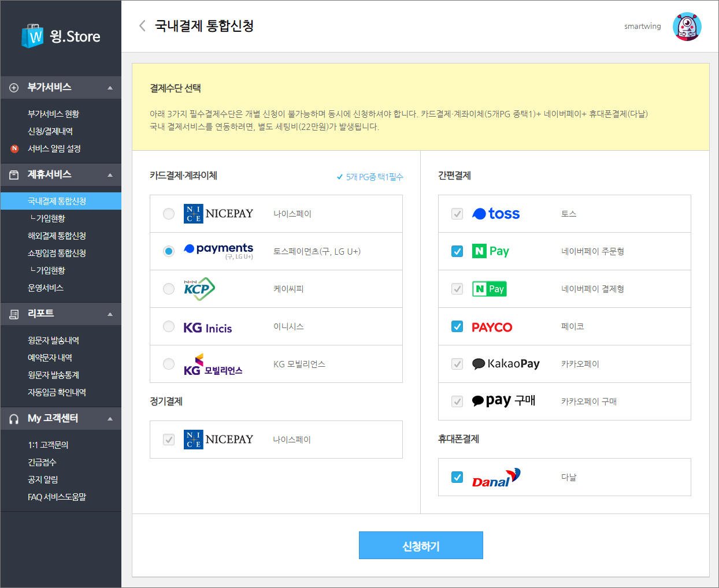This screenshot has width=719, height=588.
Task: Select the 이니시스 radio button
Action: tap(169, 326)
